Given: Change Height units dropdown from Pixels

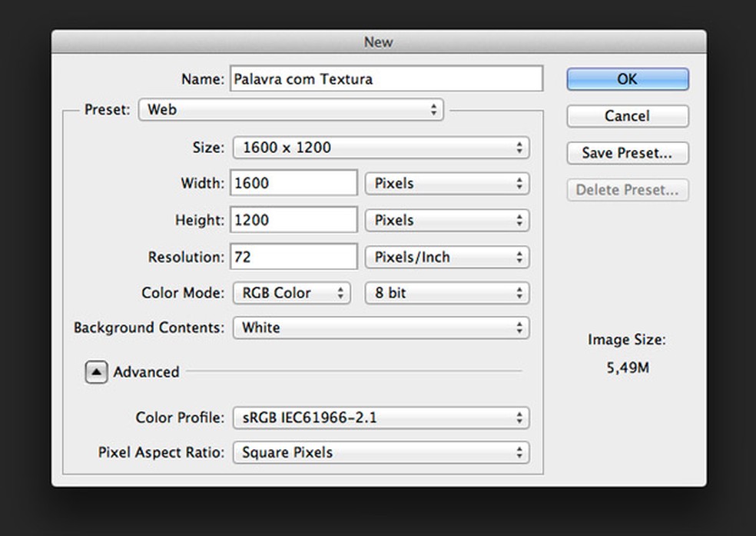Looking at the screenshot, I should tap(447, 221).
